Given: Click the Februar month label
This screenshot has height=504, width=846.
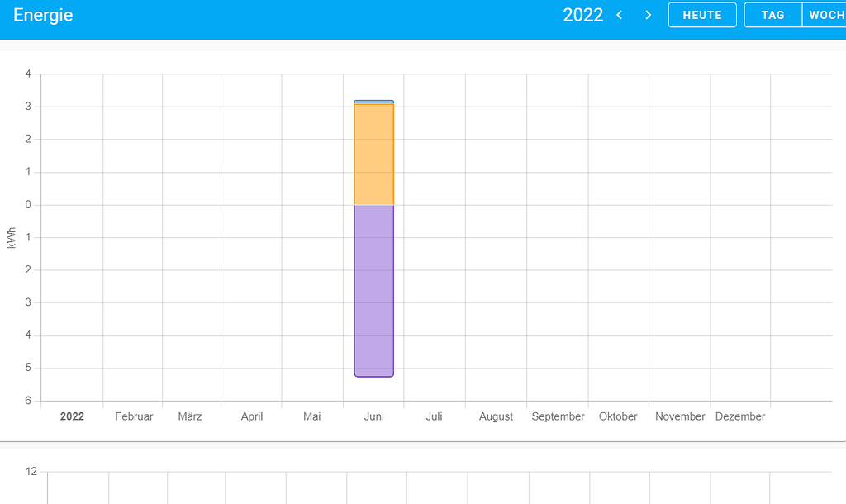Looking at the screenshot, I should 134,416.
